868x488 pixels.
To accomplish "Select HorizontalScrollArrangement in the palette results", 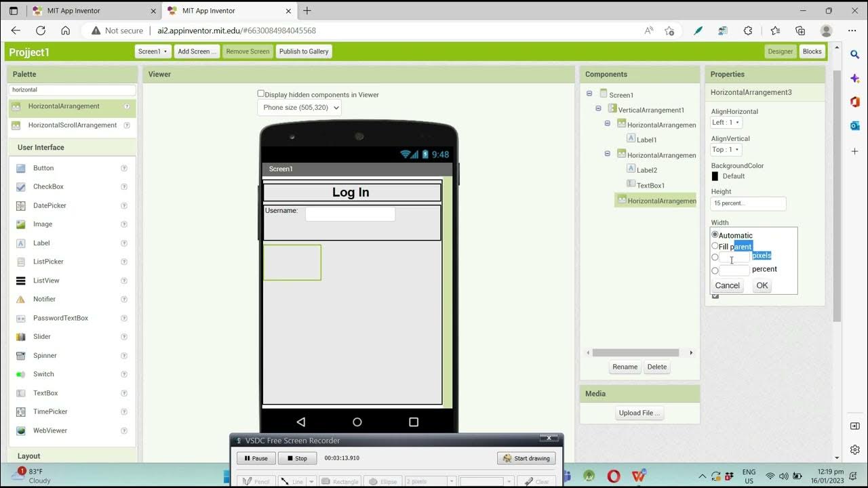I will click(x=73, y=125).
